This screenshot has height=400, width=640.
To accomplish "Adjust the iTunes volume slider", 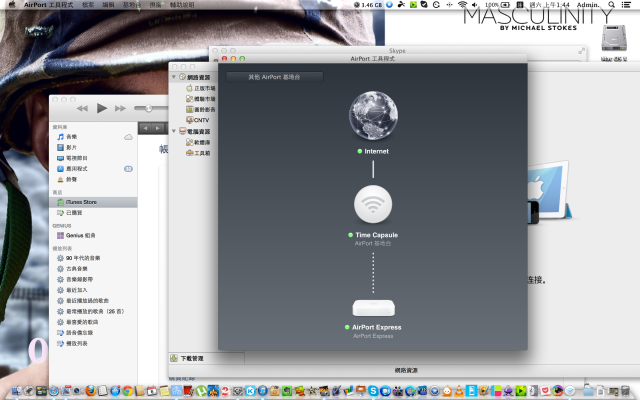I will (x=151, y=108).
